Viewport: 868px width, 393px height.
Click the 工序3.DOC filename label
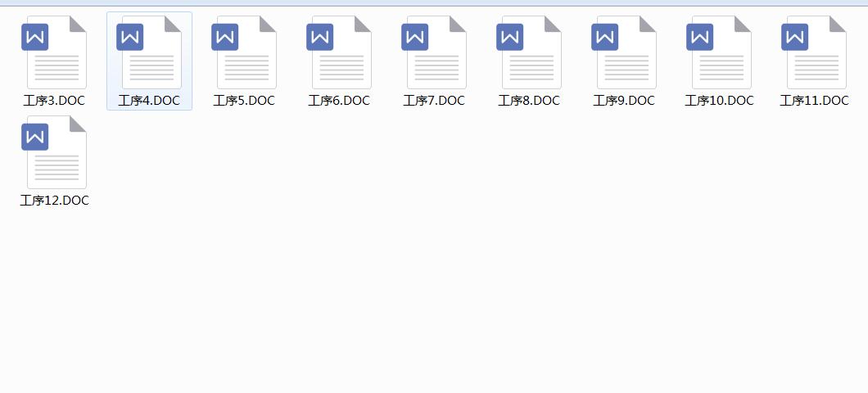(x=54, y=101)
